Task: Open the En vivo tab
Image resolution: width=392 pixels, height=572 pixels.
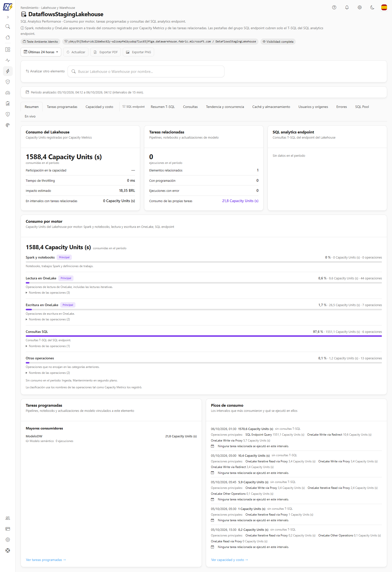Action: point(30,116)
